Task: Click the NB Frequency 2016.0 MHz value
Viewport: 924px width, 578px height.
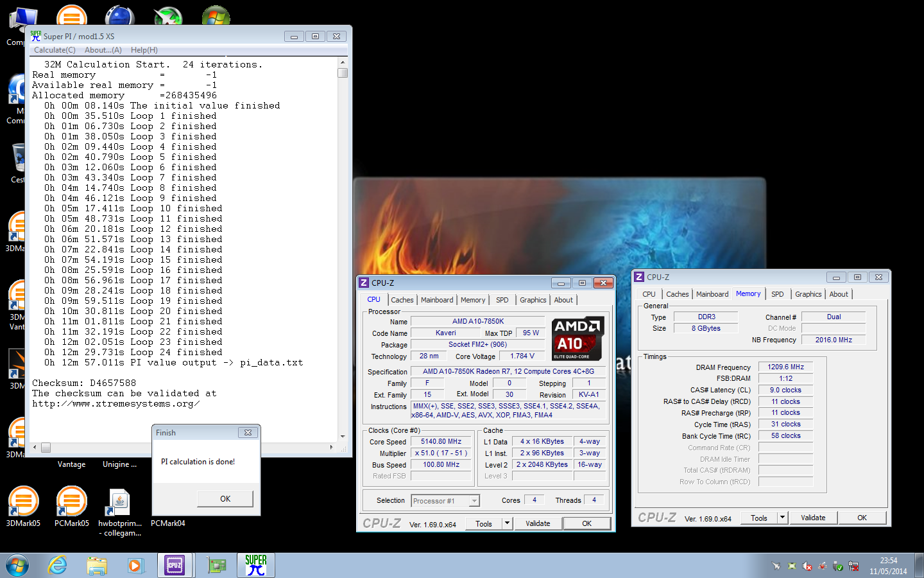Action: click(x=834, y=340)
